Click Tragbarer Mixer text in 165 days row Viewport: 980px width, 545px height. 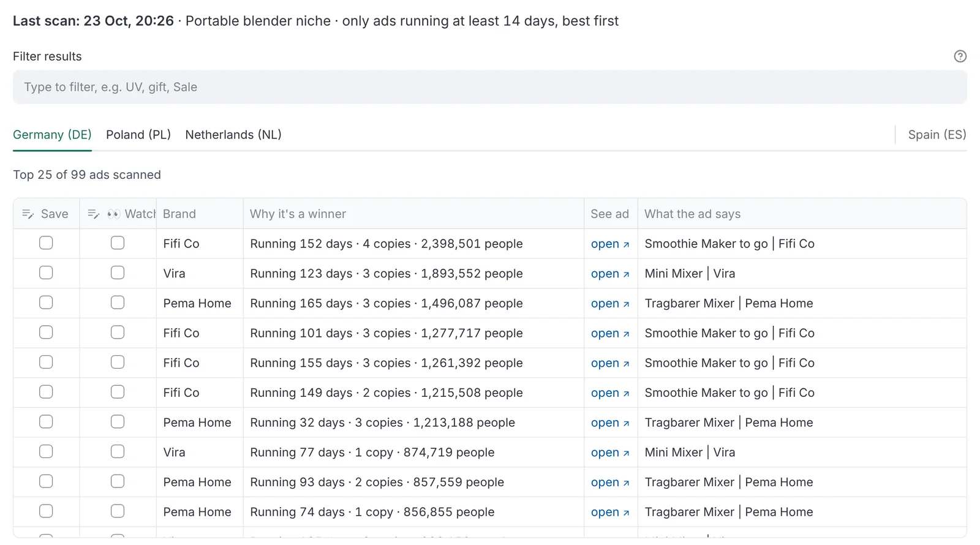689,303
